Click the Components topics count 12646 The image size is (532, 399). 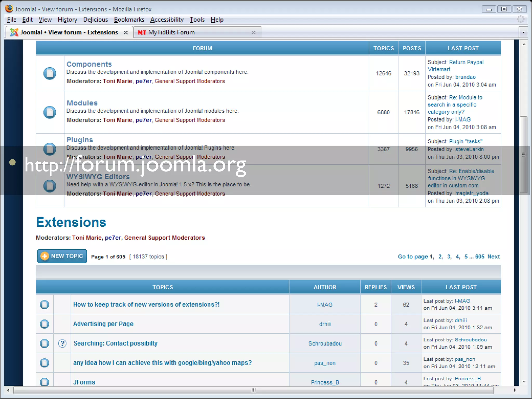tap(384, 74)
